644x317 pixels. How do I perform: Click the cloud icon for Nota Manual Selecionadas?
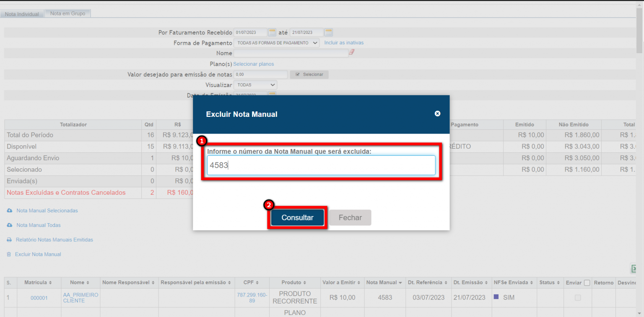click(10, 211)
